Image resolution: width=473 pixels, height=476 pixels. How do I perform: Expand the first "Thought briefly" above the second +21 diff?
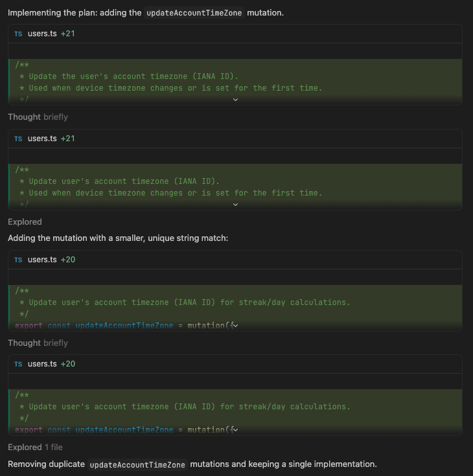[38, 117]
